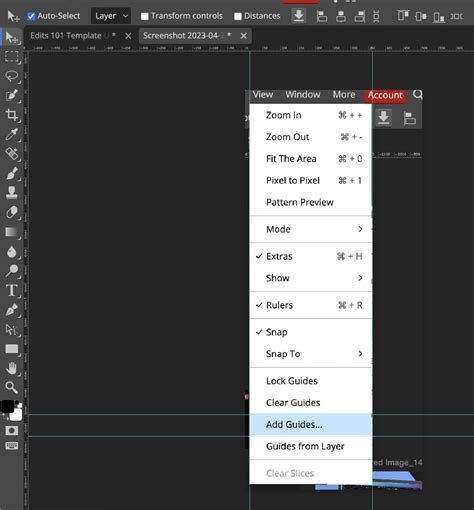Close the Screenshot 2023-04 tab

pos(244,36)
